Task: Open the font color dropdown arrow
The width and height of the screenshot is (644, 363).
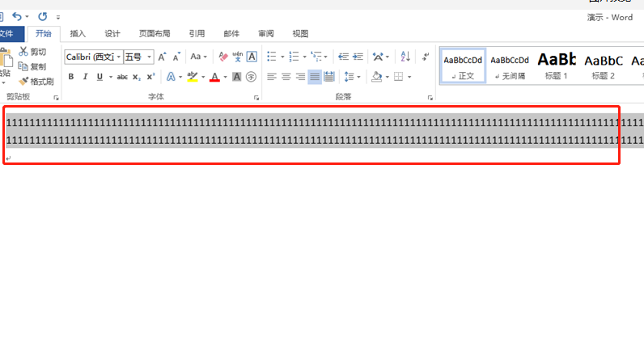Action: (225, 77)
